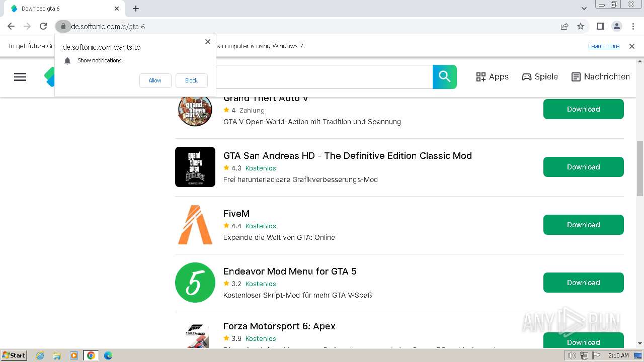Share this page using address bar icon
Screen dimensions: 644x362
click(x=565, y=26)
